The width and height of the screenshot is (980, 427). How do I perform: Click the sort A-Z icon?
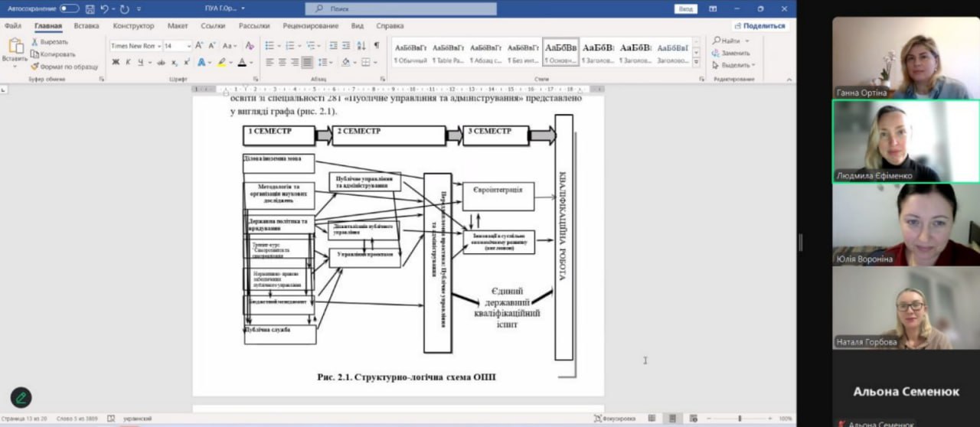[361, 46]
